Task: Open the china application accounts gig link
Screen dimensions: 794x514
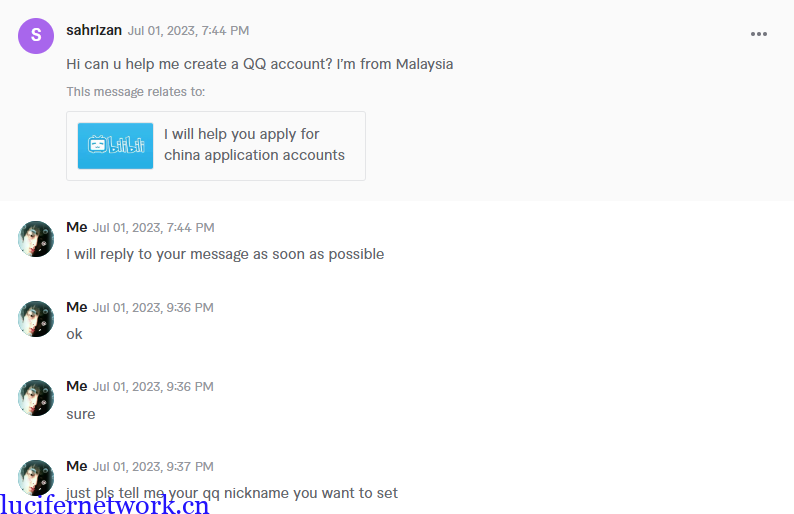Action: click(x=254, y=145)
